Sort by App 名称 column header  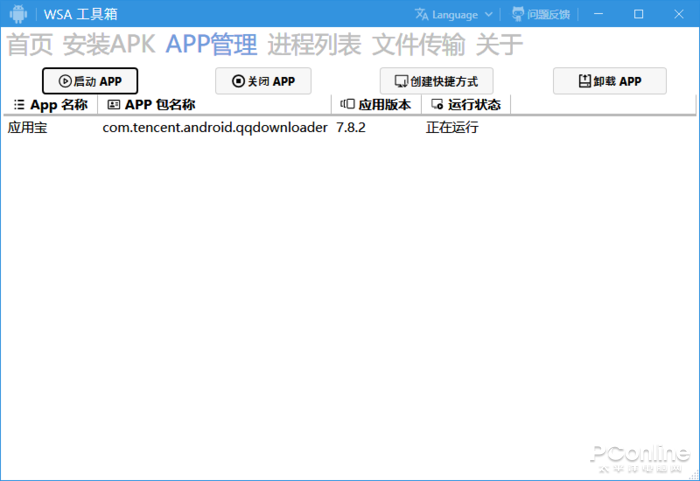coord(50,105)
